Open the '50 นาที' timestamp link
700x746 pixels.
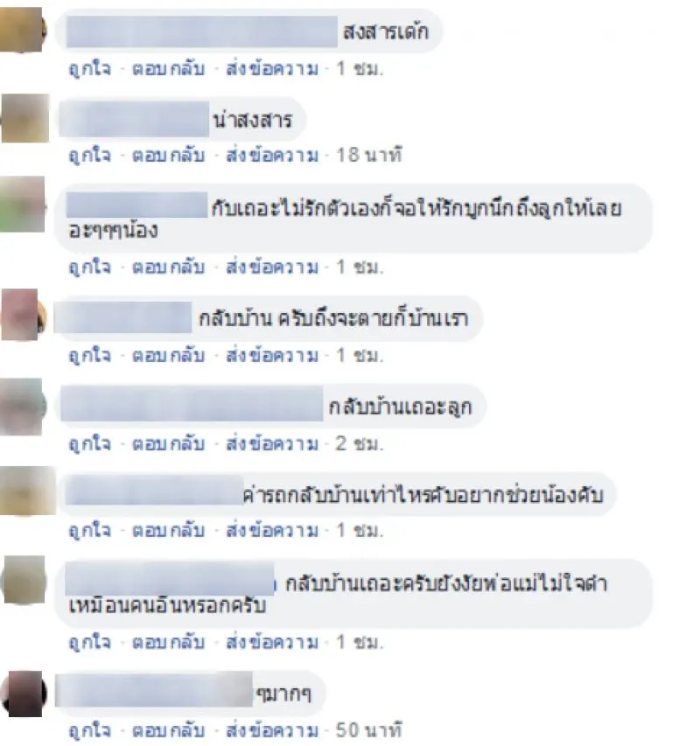click(369, 730)
